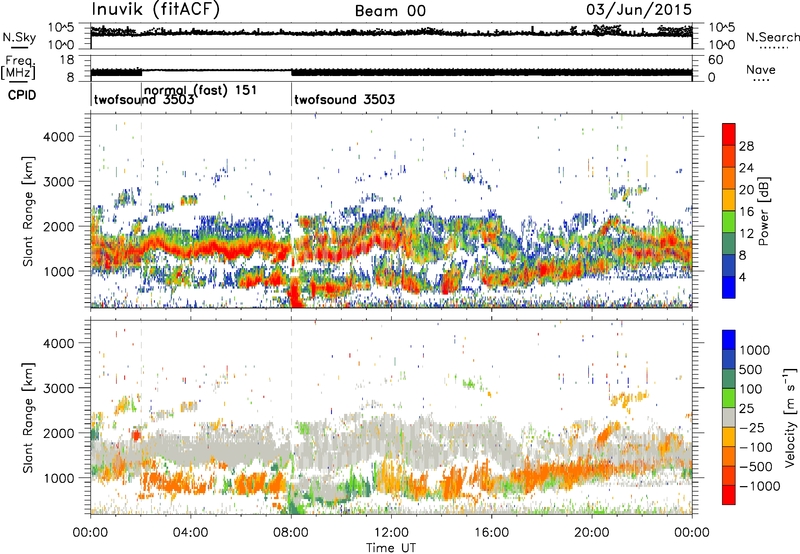Select the '28' Power color bar value

(x=746, y=146)
